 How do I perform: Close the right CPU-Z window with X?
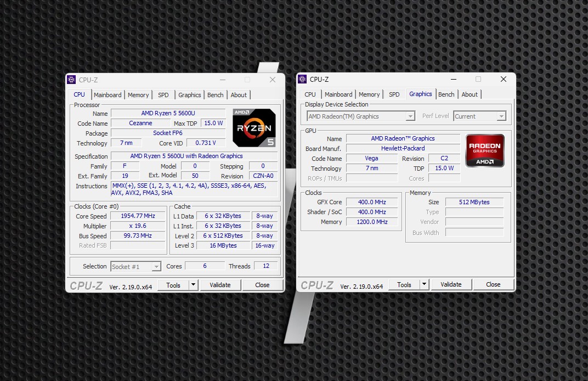503,79
